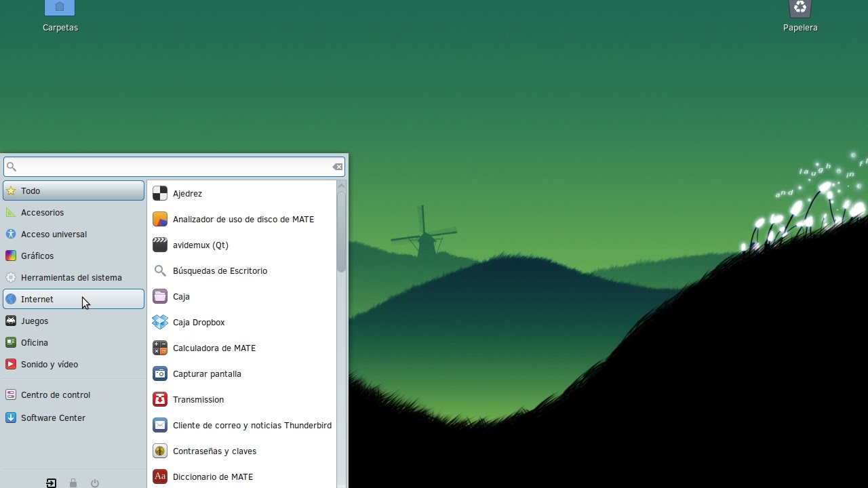Click the Diccionario de MATE icon

(x=160, y=477)
